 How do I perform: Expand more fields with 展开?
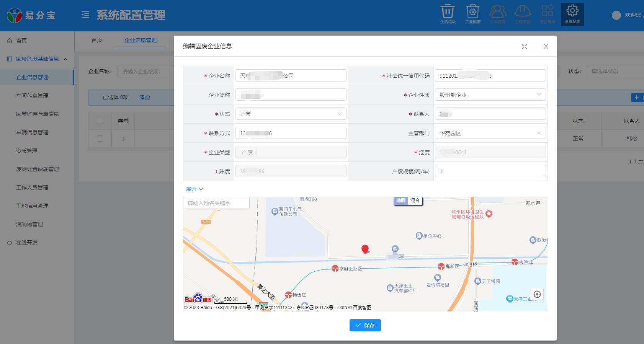click(x=195, y=189)
